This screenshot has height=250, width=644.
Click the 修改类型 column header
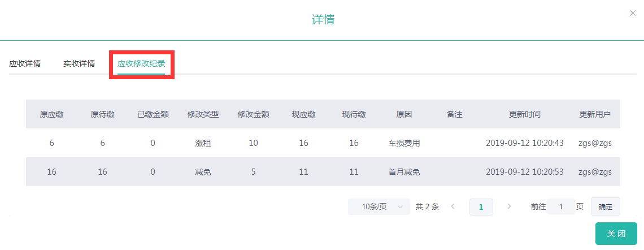click(203, 114)
